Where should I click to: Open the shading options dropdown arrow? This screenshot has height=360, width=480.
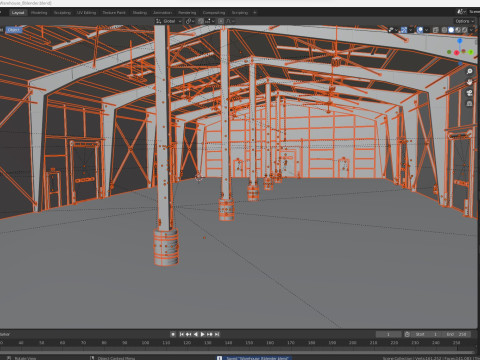pyautogui.click(x=471, y=30)
